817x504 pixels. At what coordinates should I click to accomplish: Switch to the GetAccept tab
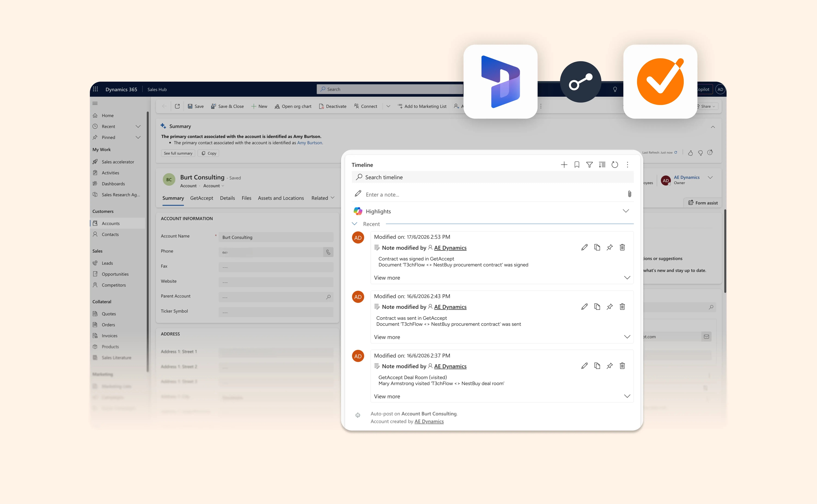pos(201,198)
